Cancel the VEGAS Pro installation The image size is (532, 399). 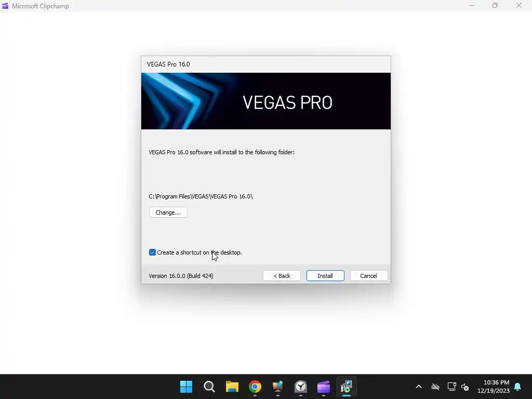click(368, 276)
